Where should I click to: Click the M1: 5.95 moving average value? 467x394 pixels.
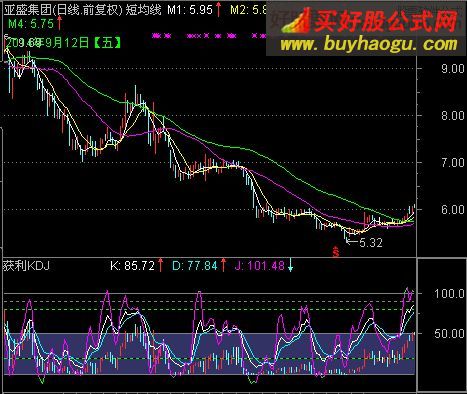(x=190, y=10)
